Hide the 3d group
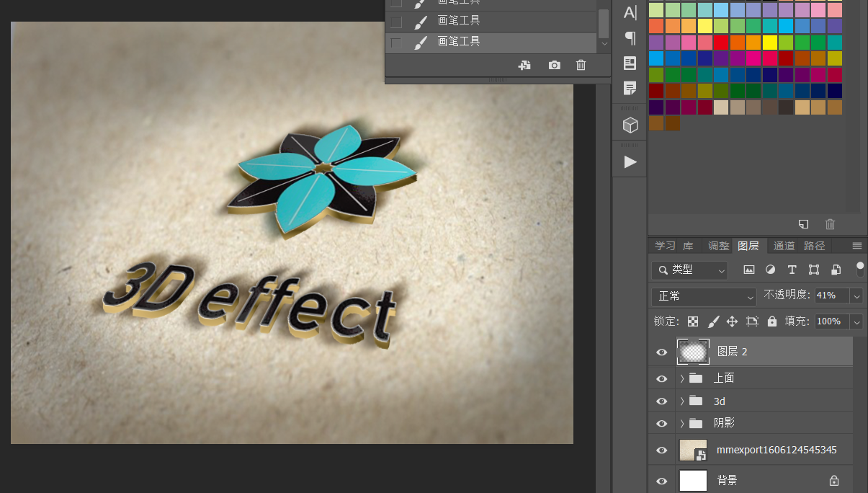Screen dimensions: 868x493 (662, 401)
